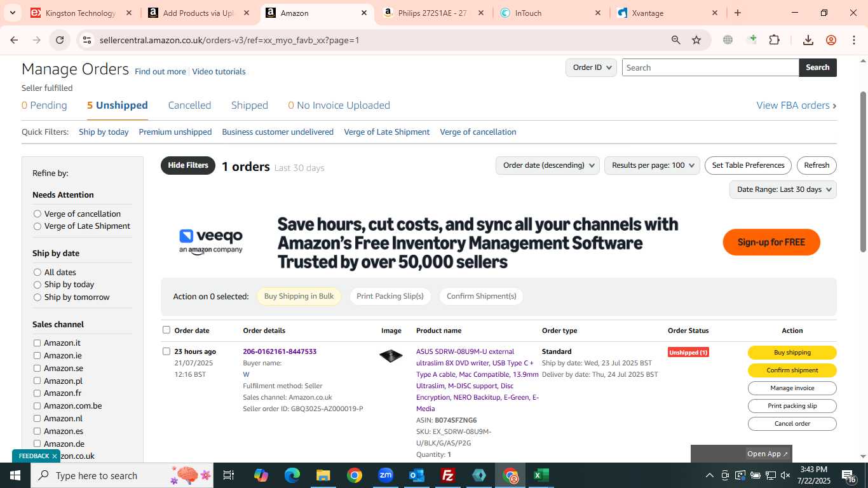Switch to Philips 272S1AE browser tab
This screenshot has height=488, width=868.
click(x=432, y=13)
